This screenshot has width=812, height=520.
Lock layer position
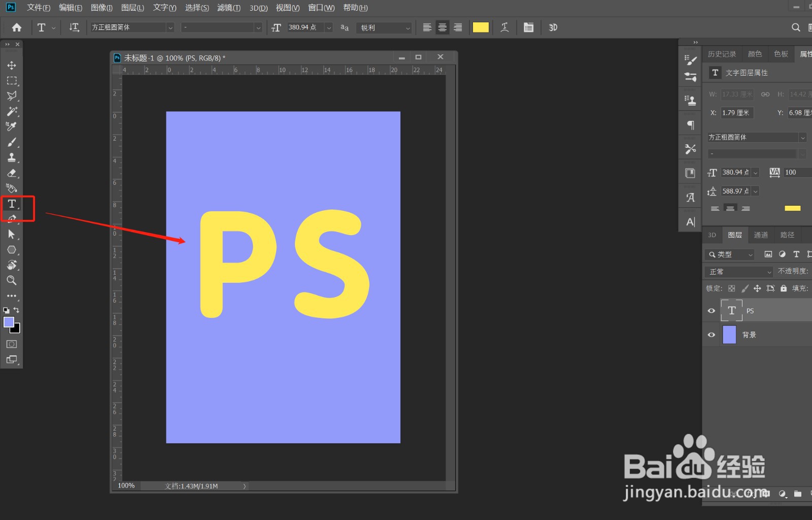[757, 288]
